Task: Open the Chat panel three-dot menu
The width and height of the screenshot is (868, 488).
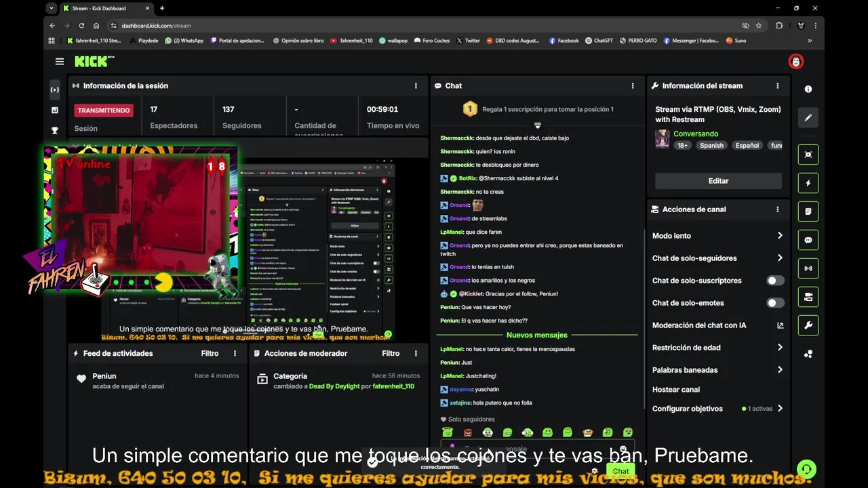Action: (x=633, y=86)
